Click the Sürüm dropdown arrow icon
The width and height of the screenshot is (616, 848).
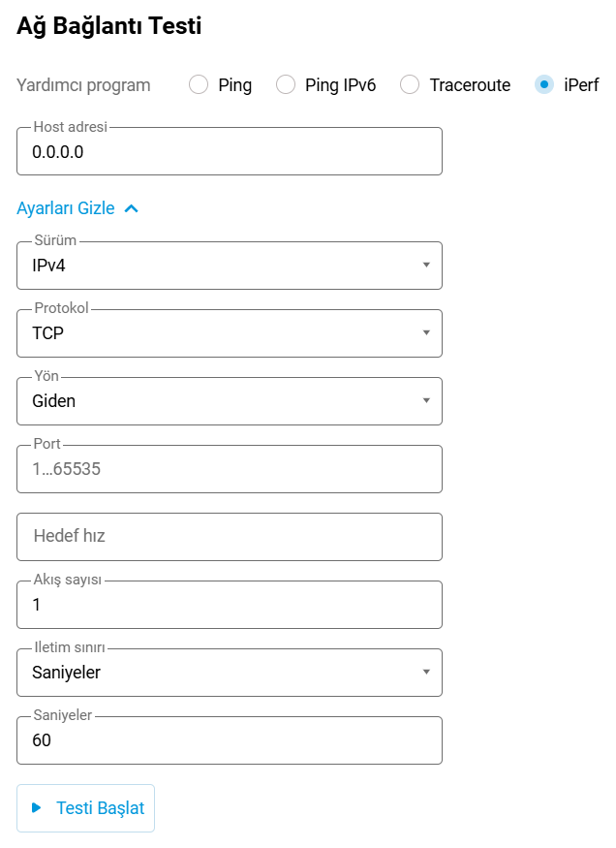[426, 266]
